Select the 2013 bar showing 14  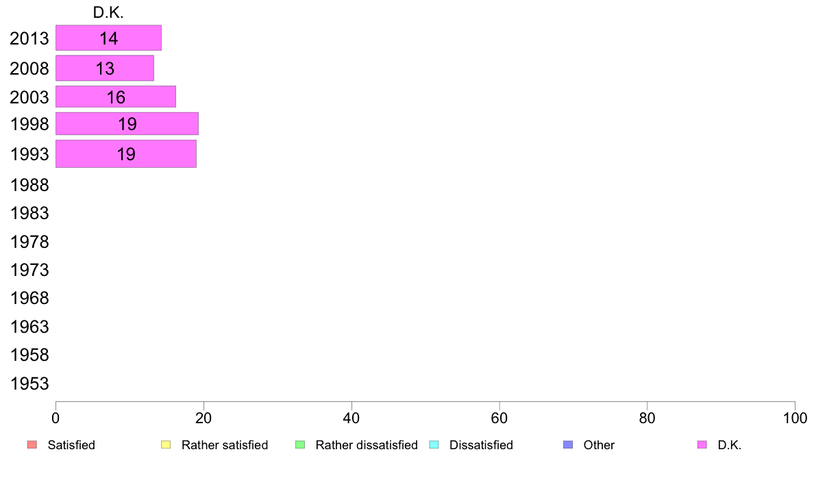point(108,38)
